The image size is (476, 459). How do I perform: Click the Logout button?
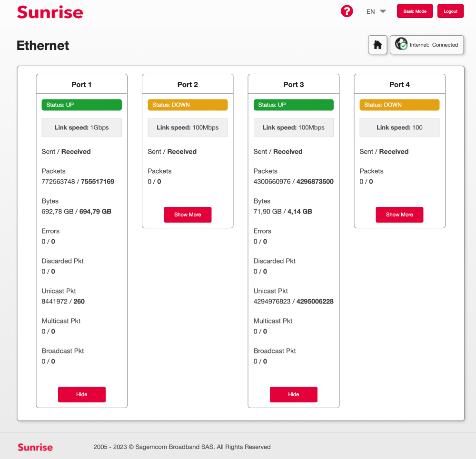tap(450, 11)
